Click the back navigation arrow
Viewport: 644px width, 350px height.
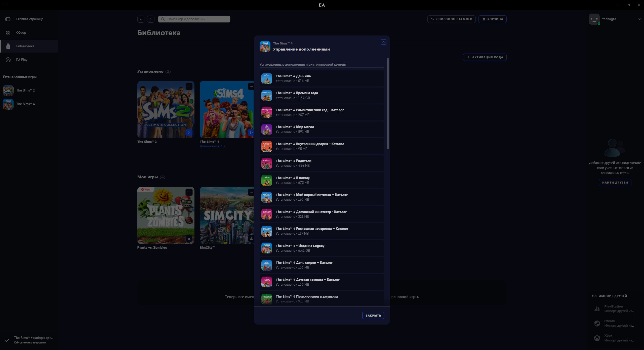coord(141,19)
